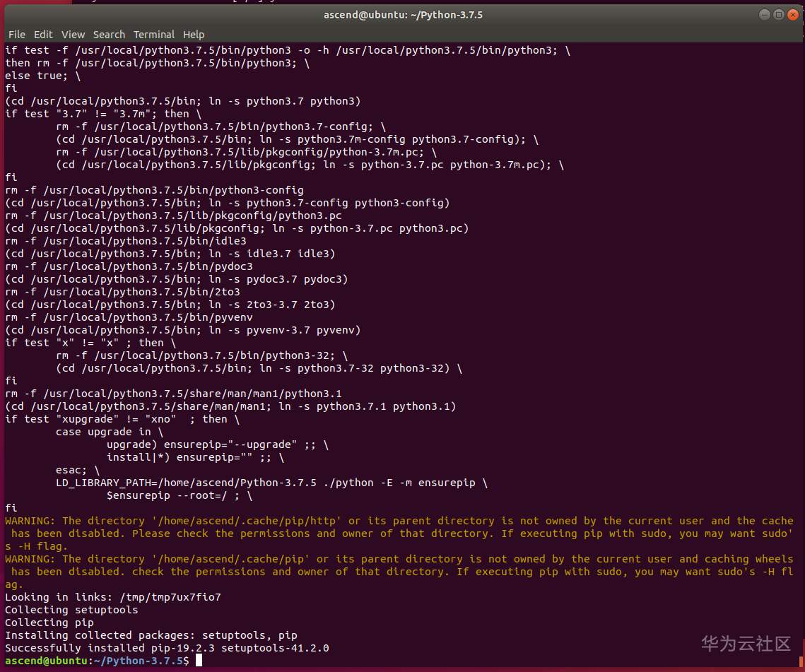
Task: Click the line 'rm -f /usr/local/python3.7.5/bin/pyvenv'
Action: [129, 317]
